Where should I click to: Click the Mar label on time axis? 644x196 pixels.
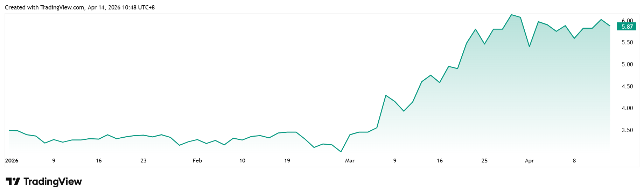click(350, 161)
